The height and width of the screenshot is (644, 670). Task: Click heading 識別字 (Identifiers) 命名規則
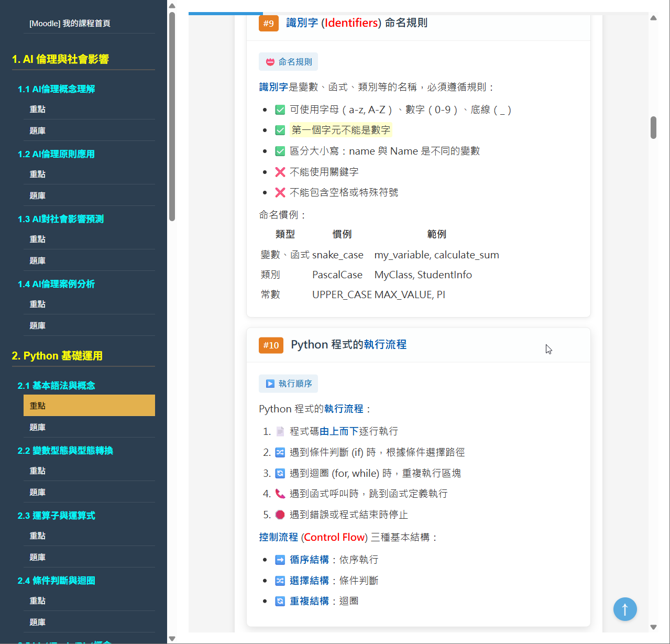coord(357,23)
